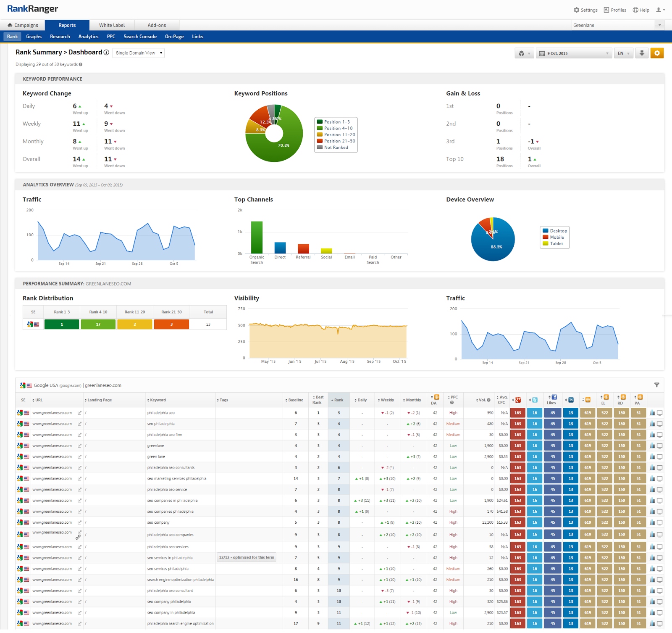Screen dimensions: 672x633
Task: Open external link icon for philadelphia seo row
Action: click(79, 413)
